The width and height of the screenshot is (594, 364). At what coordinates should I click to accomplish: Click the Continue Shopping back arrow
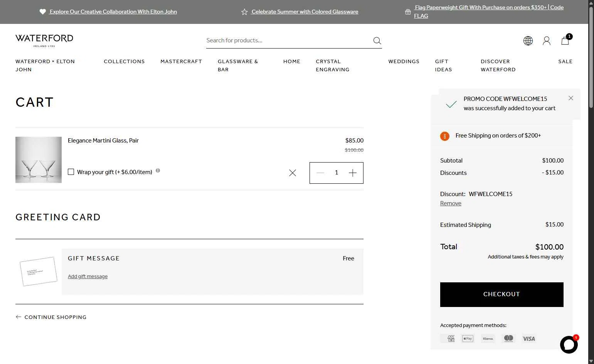pos(19,317)
